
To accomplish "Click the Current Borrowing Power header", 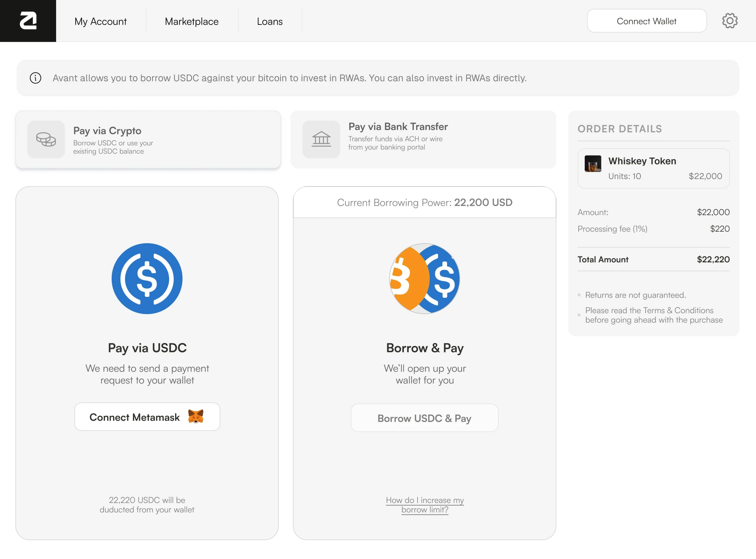I will 424,202.
